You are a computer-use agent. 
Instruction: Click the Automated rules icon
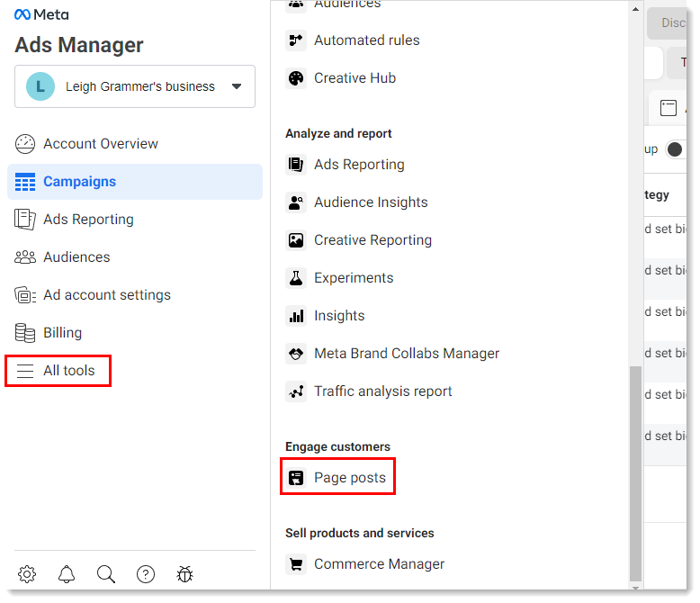click(296, 40)
